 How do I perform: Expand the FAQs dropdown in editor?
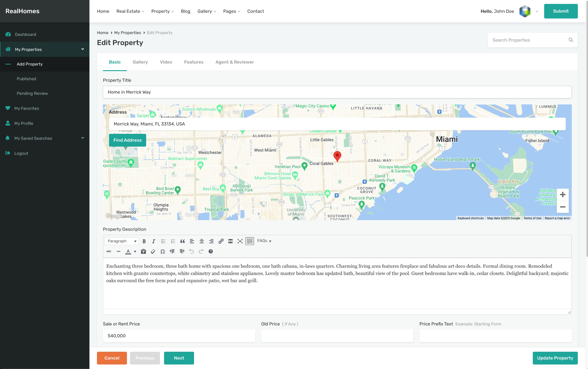(x=264, y=241)
